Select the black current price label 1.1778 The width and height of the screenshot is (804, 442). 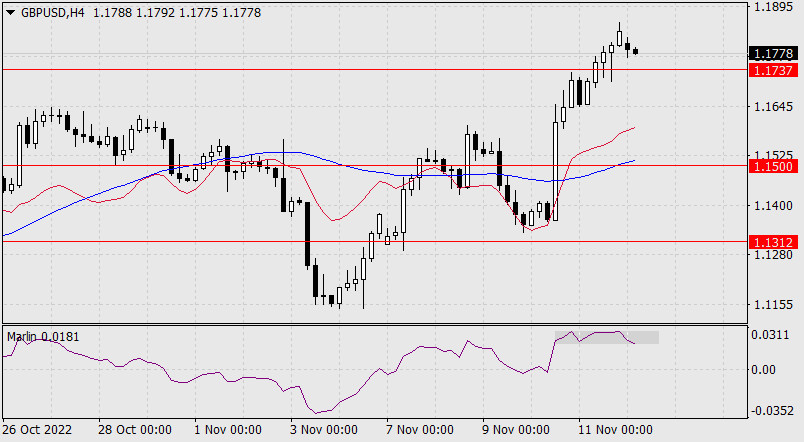point(773,53)
